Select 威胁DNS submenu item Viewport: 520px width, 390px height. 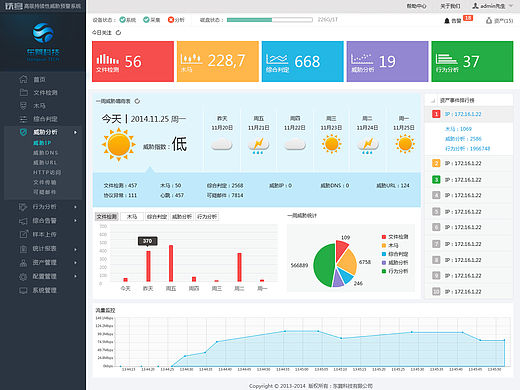(x=46, y=153)
